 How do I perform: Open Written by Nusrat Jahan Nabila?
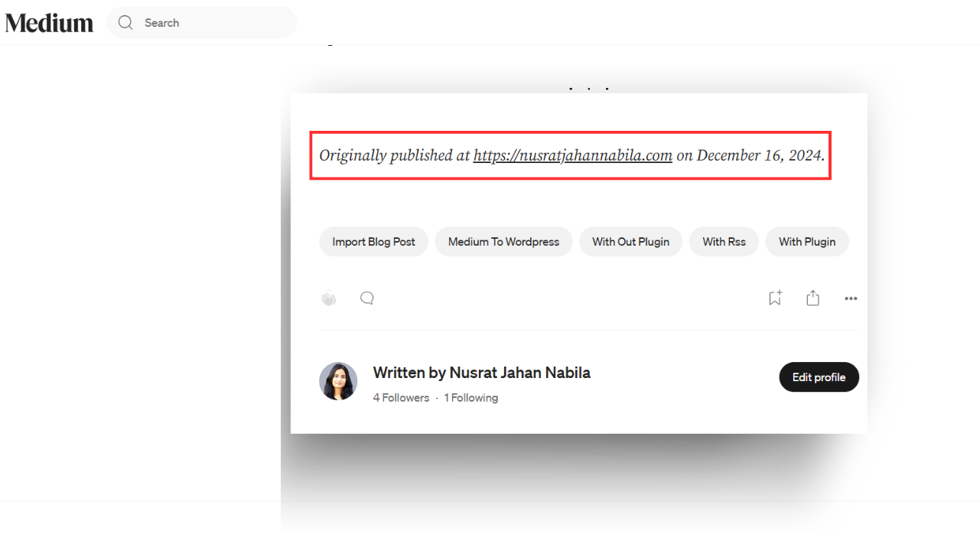click(x=481, y=373)
